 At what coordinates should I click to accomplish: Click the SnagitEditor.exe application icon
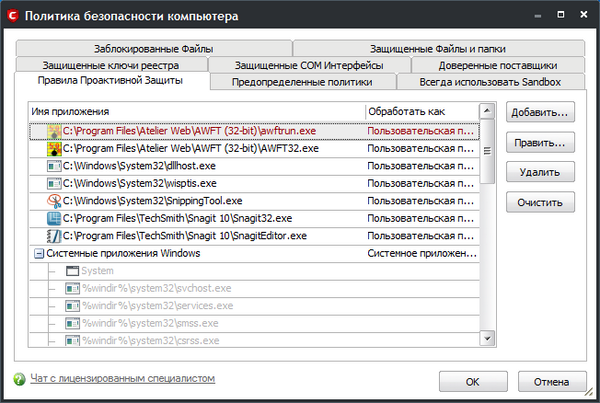click(53, 235)
